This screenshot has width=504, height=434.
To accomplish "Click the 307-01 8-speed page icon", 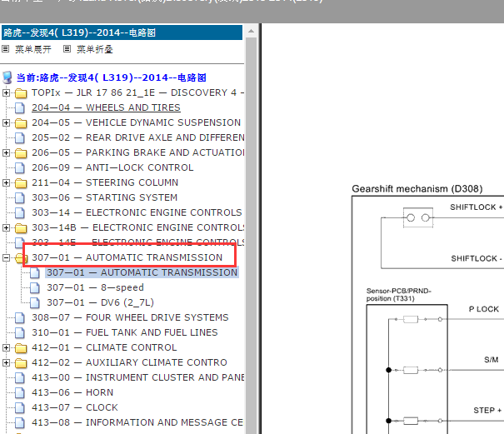I will coord(35,288).
